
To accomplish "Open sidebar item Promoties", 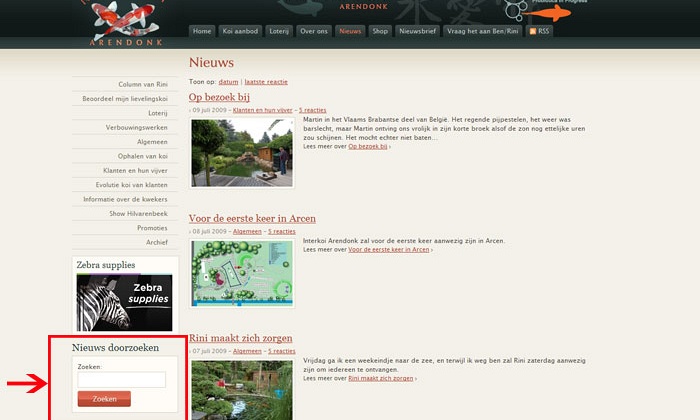I will [152, 228].
